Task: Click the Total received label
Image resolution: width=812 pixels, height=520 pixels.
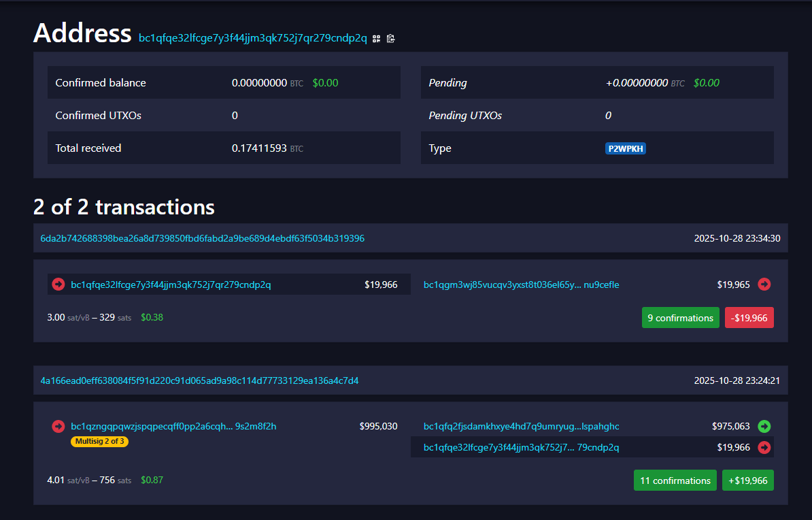Action: click(88, 148)
